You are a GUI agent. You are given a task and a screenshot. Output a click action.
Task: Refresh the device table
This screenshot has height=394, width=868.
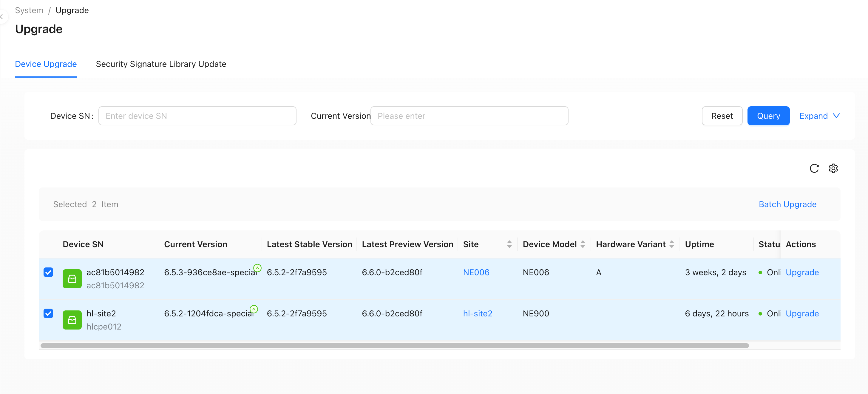point(814,168)
